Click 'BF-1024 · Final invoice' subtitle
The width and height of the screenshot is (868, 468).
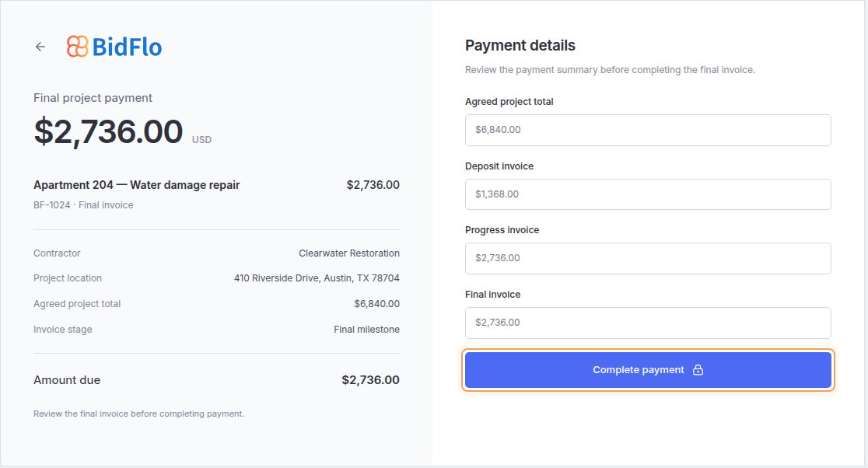click(x=83, y=204)
